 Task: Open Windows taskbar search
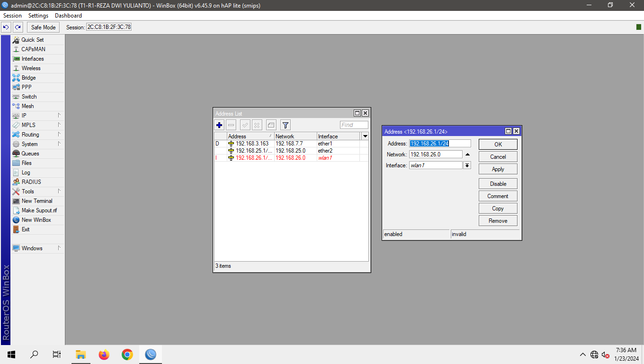(34, 355)
